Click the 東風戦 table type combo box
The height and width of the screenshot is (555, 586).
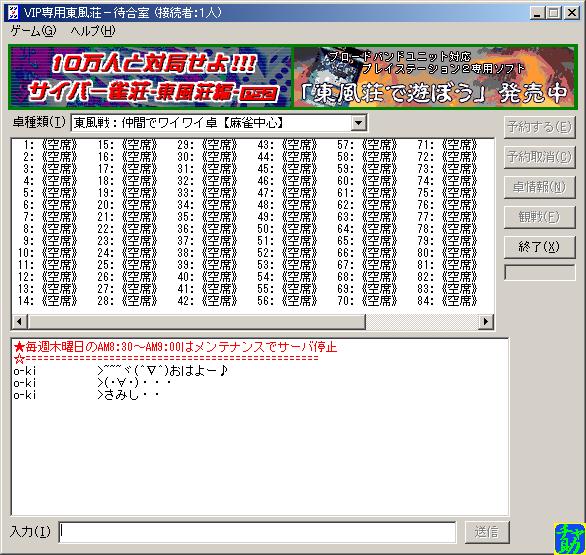coord(219,123)
